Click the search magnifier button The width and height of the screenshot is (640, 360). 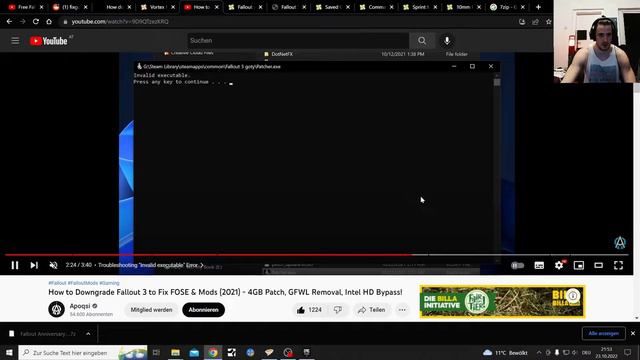[x=422, y=40]
